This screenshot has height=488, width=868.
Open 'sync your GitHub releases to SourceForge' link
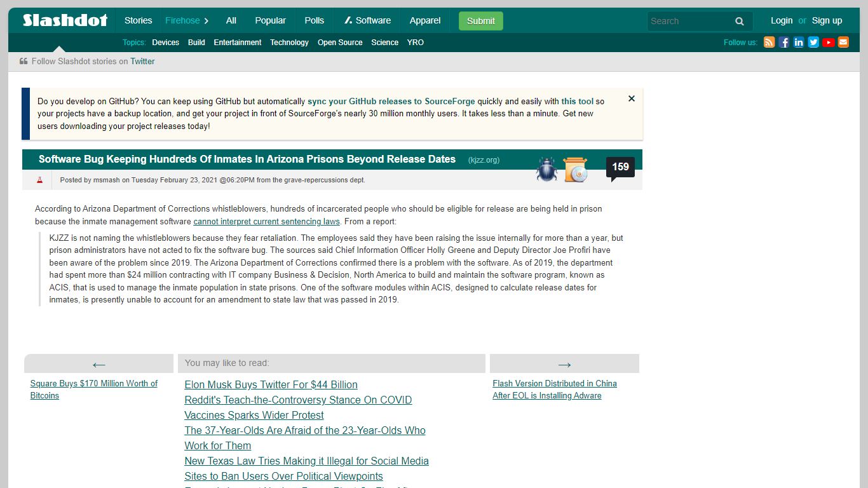(391, 101)
